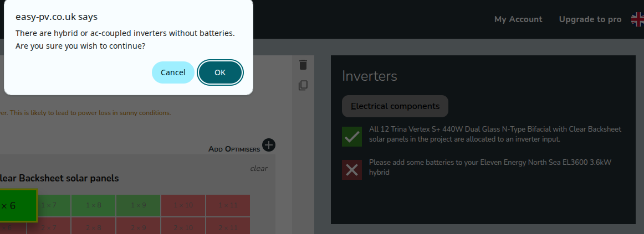
Task: Click the trash delete icon
Action: [x=303, y=65]
